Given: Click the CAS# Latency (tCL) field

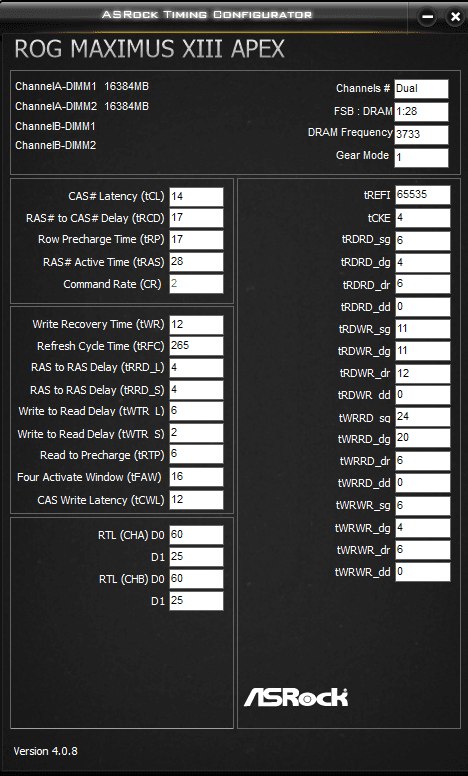Looking at the screenshot, I should [x=196, y=196].
